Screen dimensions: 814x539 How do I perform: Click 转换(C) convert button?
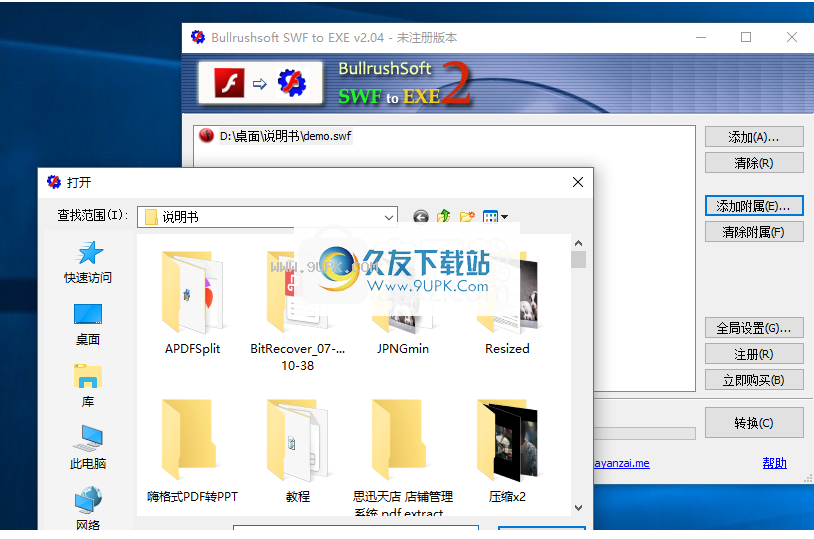[x=754, y=423]
